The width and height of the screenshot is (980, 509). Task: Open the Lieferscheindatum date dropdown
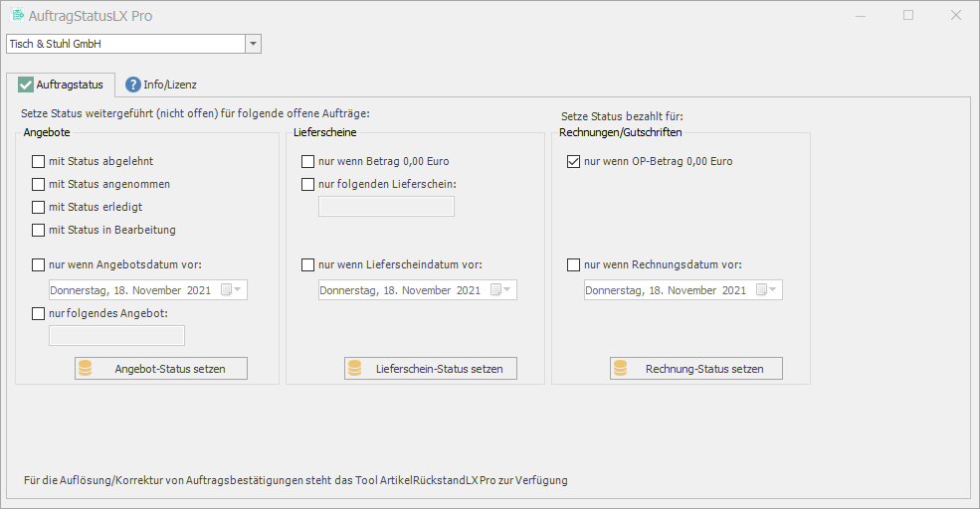(x=507, y=290)
